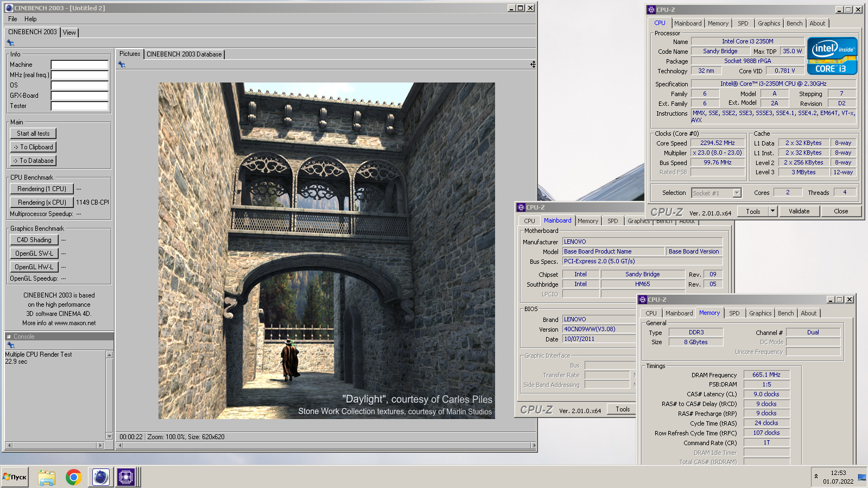Launch Chrome from taskbar
The width and height of the screenshot is (868, 488).
pos(73,477)
